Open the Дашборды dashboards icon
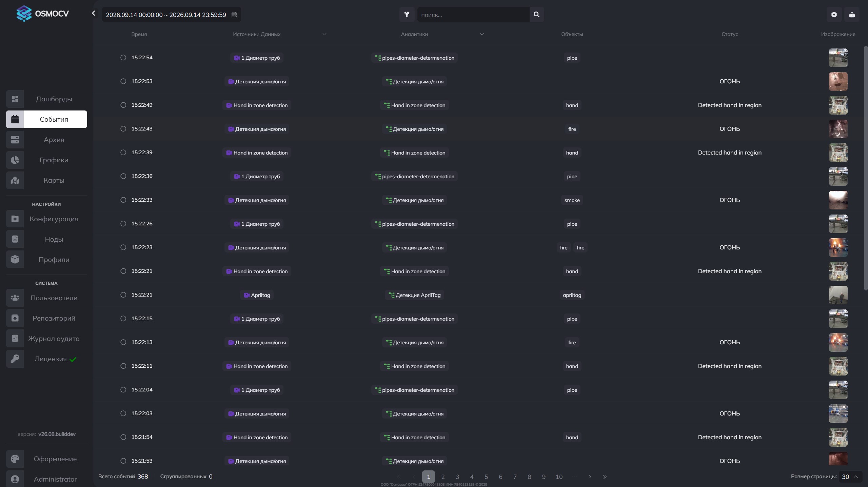The height and width of the screenshot is (487, 868). [x=15, y=99]
